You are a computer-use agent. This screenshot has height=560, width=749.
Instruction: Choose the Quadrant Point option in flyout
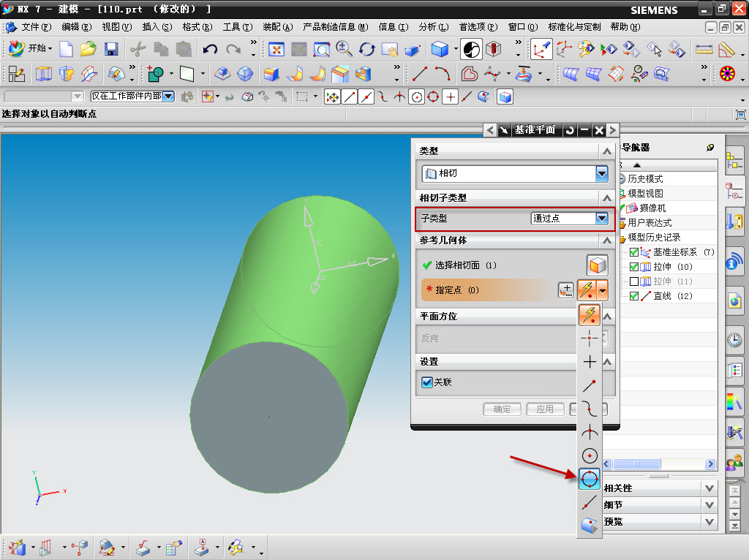click(590, 479)
